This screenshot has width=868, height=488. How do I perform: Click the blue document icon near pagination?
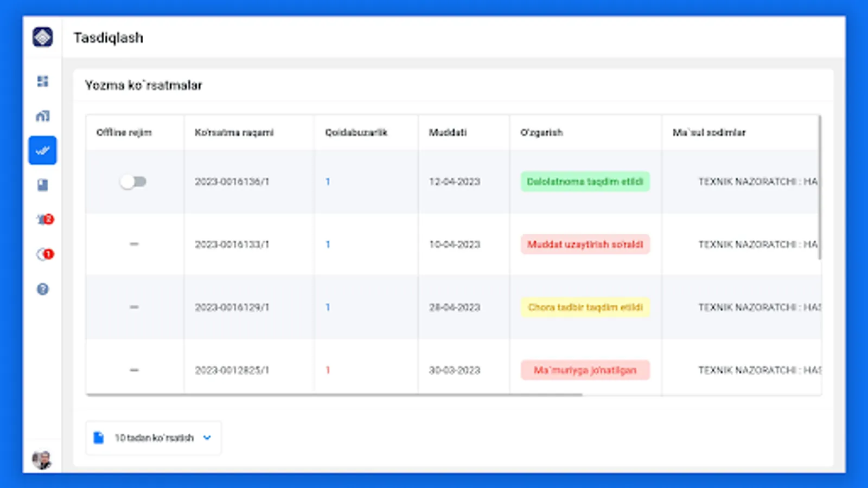click(x=98, y=438)
